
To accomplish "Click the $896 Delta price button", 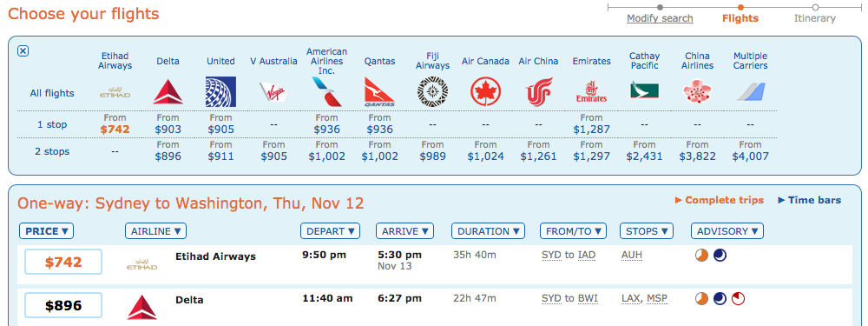I will (x=63, y=305).
